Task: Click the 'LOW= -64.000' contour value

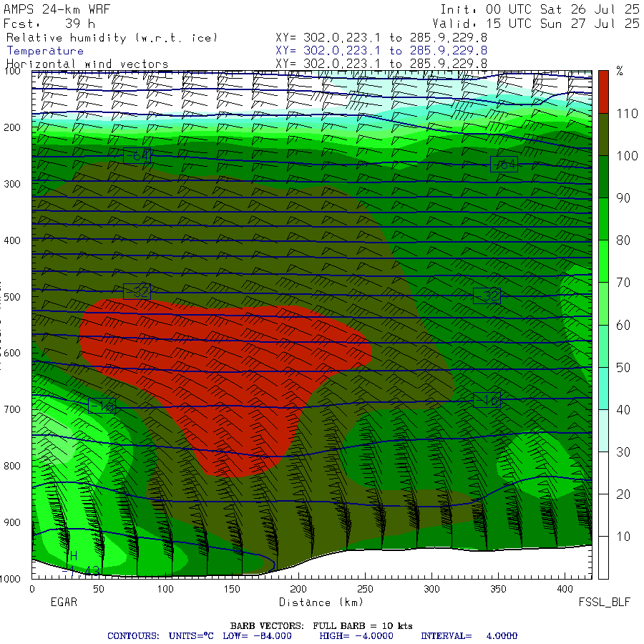Action: coord(257,636)
